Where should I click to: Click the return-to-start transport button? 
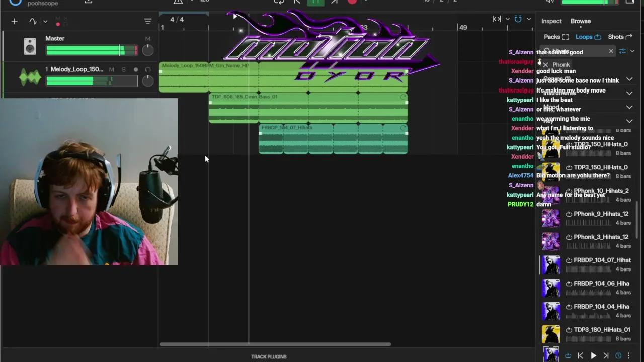pos(297,2)
